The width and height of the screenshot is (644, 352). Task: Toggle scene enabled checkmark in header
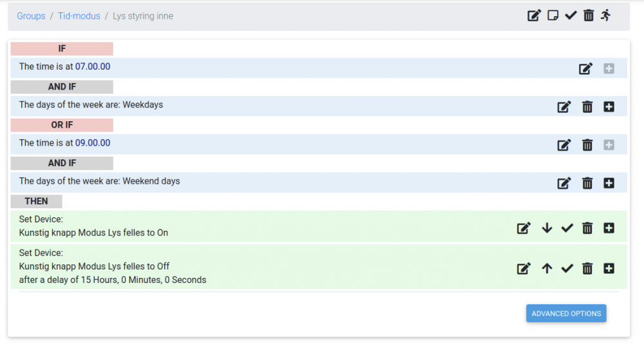(571, 15)
